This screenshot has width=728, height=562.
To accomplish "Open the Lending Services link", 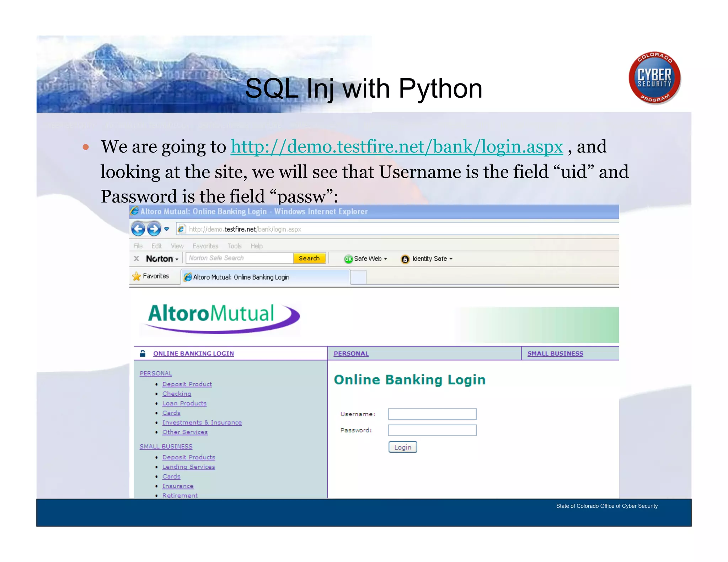I will coord(188,467).
